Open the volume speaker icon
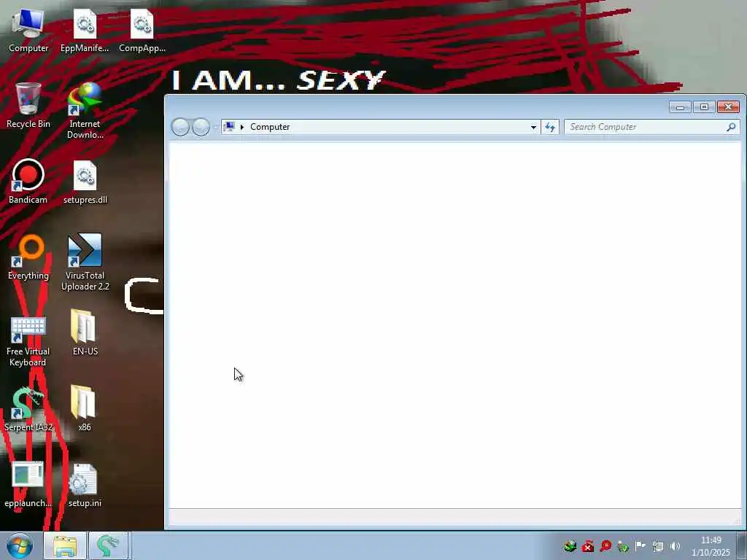 (x=675, y=546)
